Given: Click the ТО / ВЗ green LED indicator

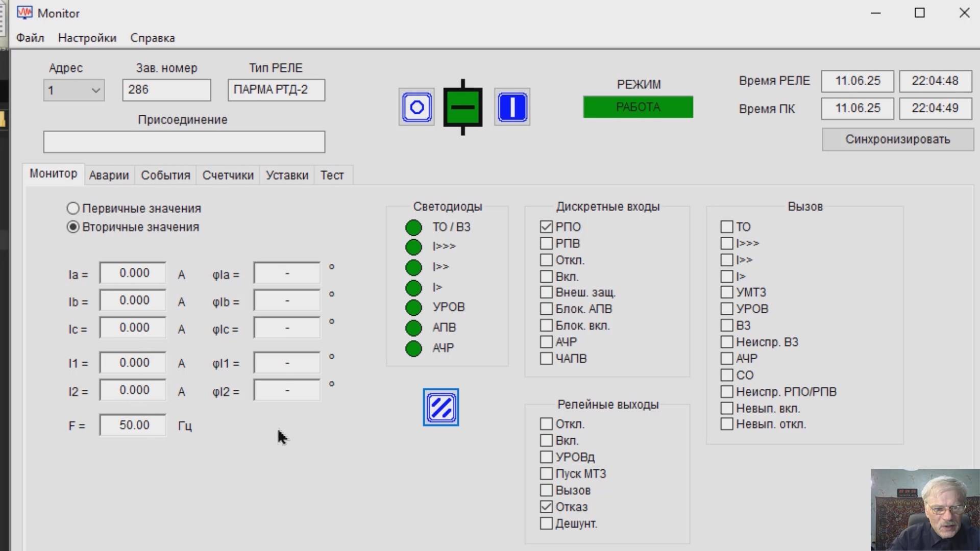Looking at the screenshot, I should (413, 228).
